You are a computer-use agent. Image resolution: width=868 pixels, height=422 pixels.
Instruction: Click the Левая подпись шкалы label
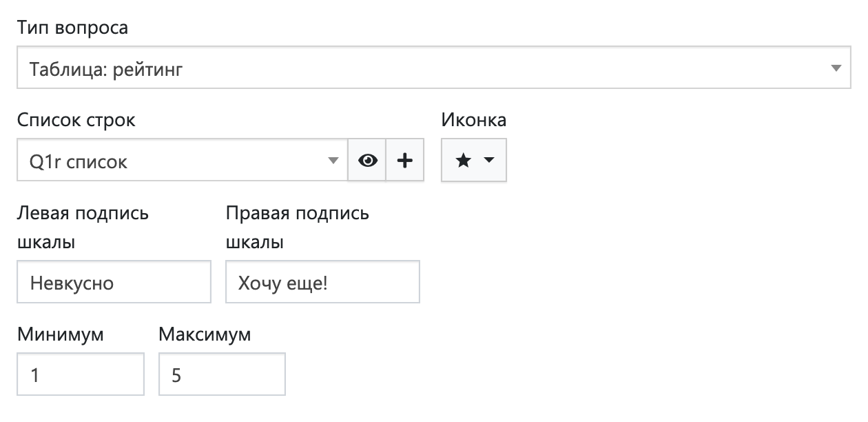point(83,228)
